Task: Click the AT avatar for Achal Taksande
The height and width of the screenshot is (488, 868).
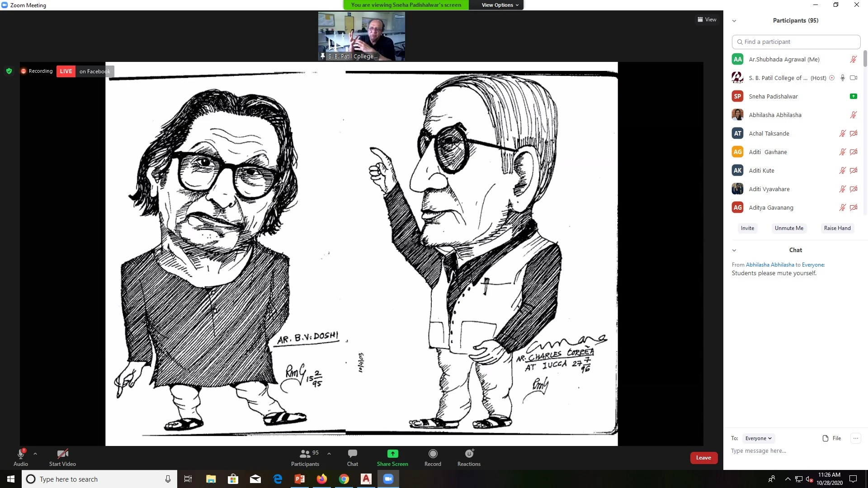Action: pos(738,133)
